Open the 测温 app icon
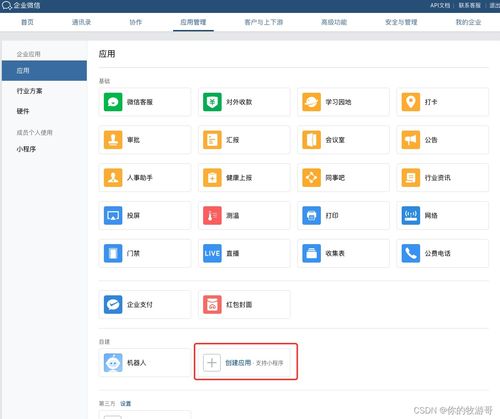 click(x=212, y=216)
